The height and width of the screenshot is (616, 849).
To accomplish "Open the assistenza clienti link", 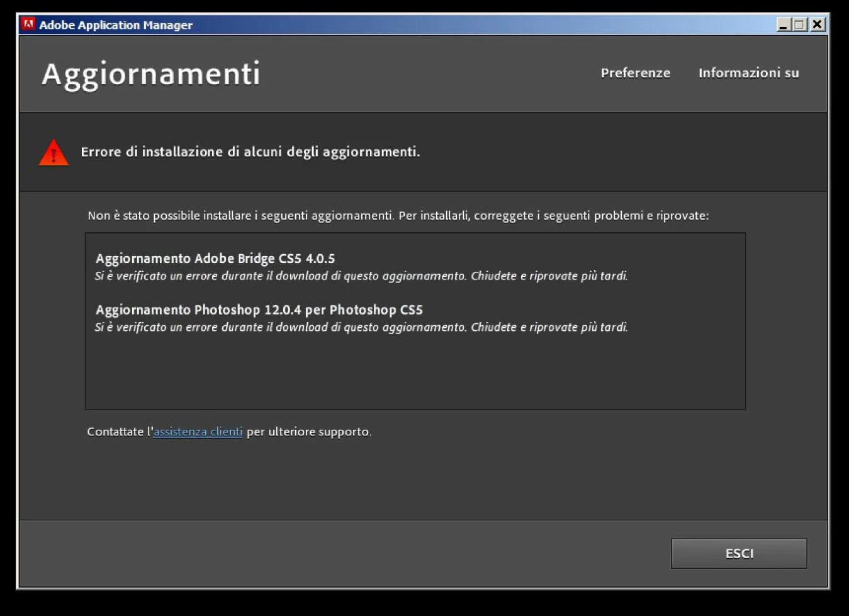I will coord(198,432).
